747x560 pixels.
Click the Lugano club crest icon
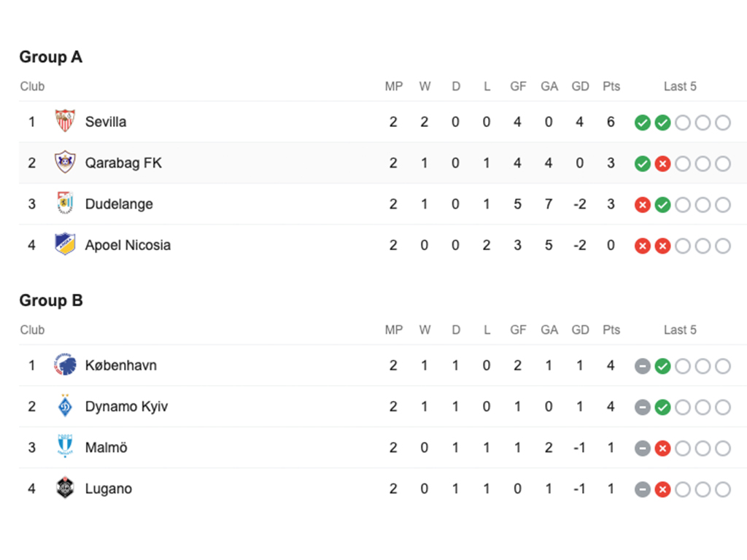(x=65, y=489)
